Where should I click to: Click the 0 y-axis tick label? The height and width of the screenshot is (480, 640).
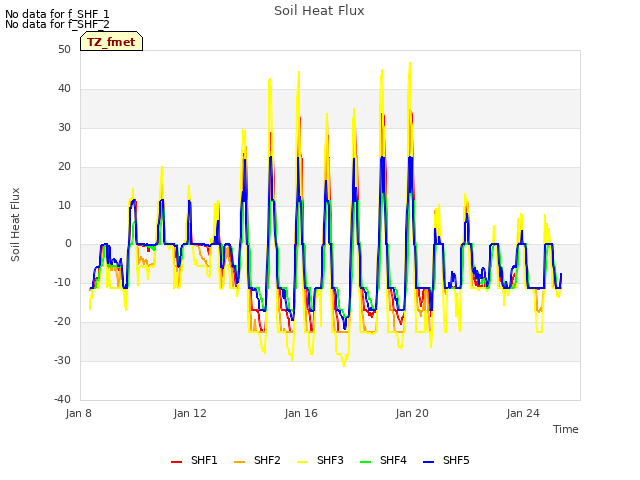(x=68, y=244)
